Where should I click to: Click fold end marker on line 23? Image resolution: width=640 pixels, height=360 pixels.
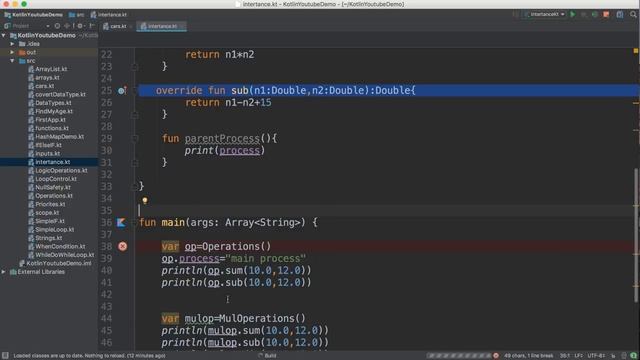click(x=134, y=67)
